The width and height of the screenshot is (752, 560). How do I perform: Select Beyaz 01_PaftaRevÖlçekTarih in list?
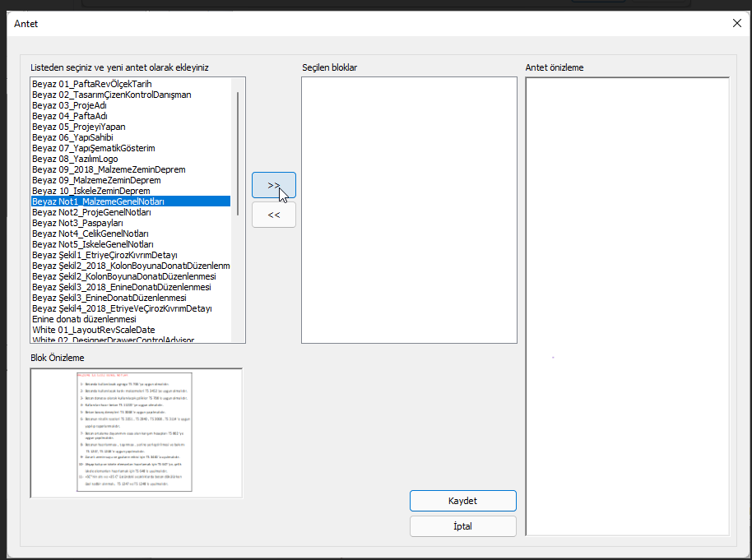pos(91,84)
